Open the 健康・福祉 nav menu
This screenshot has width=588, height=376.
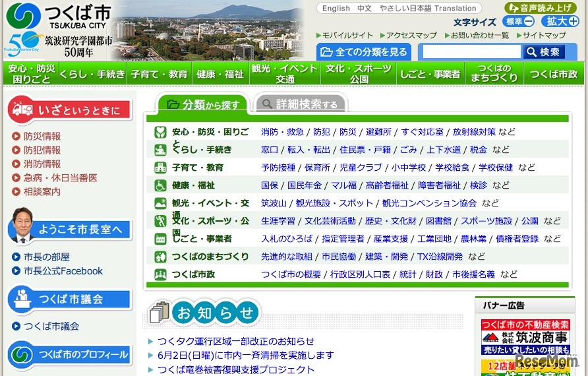220,73
